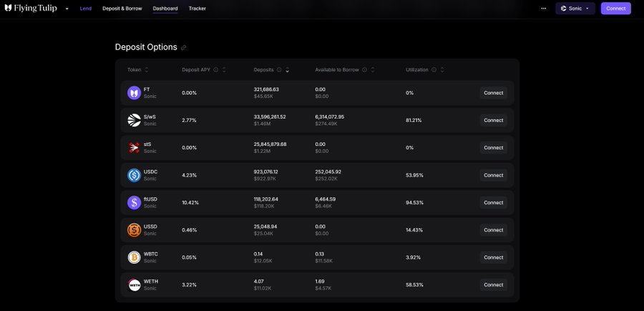Viewport: 644px width, 311px height.
Task: Click Connect in the stS row
Action: pyautogui.click(x=493, y=148)
